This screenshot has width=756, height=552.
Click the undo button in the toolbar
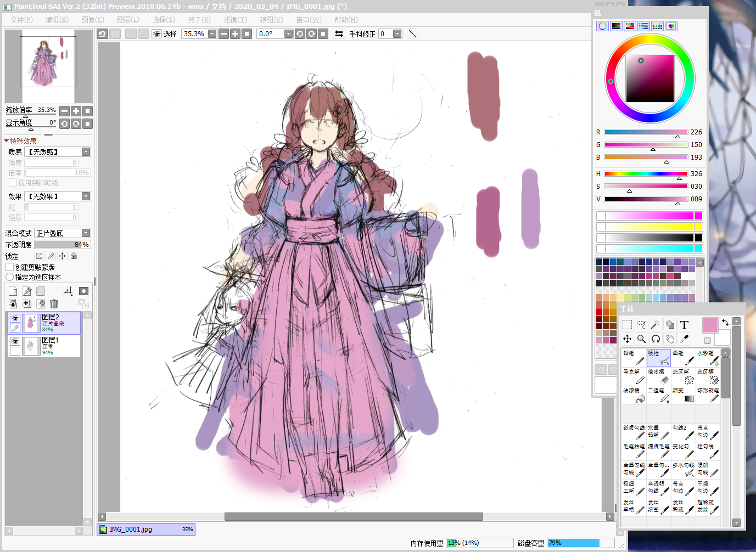tap(102, 33)
